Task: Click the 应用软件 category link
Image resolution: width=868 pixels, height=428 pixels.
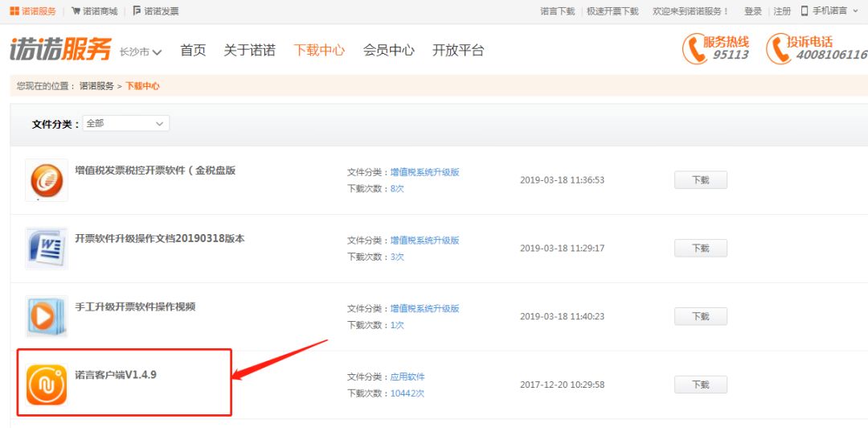Action: [x=407, y=377]
